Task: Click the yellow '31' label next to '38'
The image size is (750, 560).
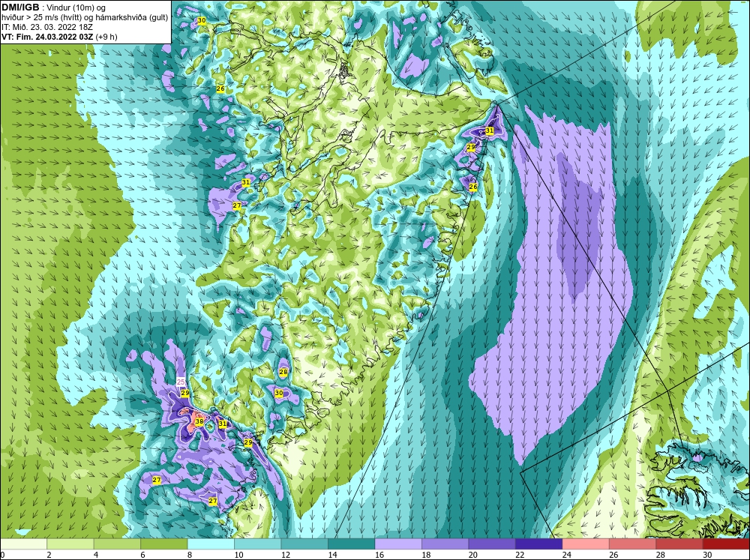Action: [x=223, y=424]
